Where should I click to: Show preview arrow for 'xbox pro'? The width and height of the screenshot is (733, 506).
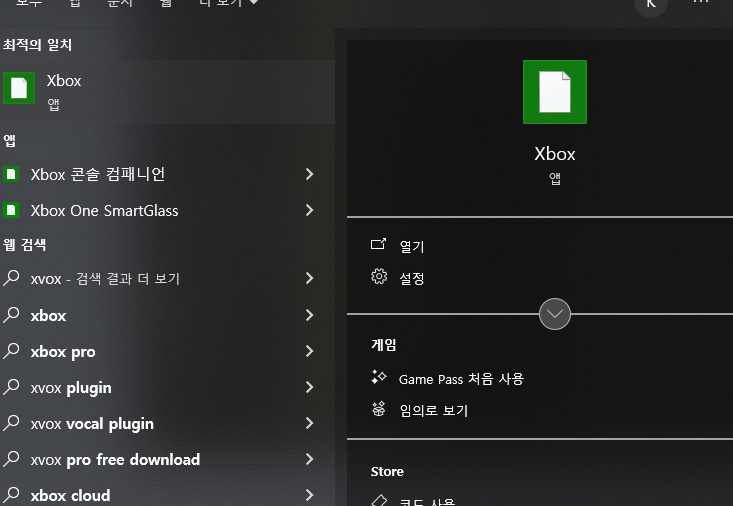(x=309, y=351)
